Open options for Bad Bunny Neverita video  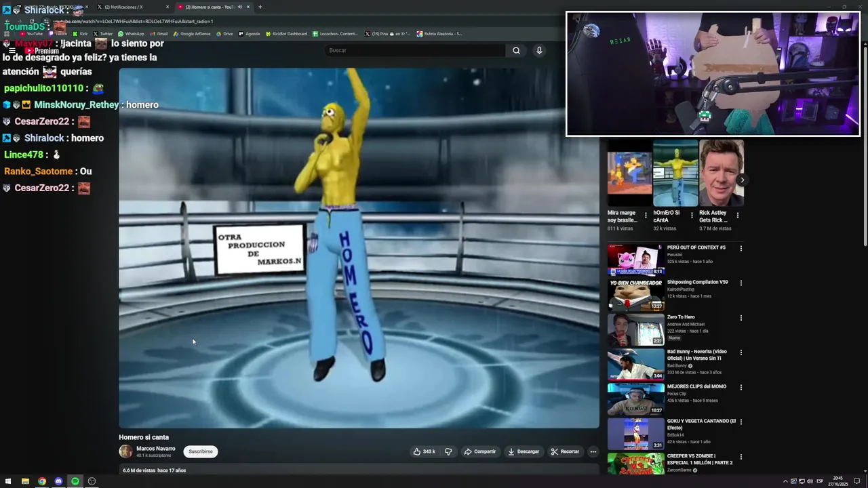coord(741,352)
